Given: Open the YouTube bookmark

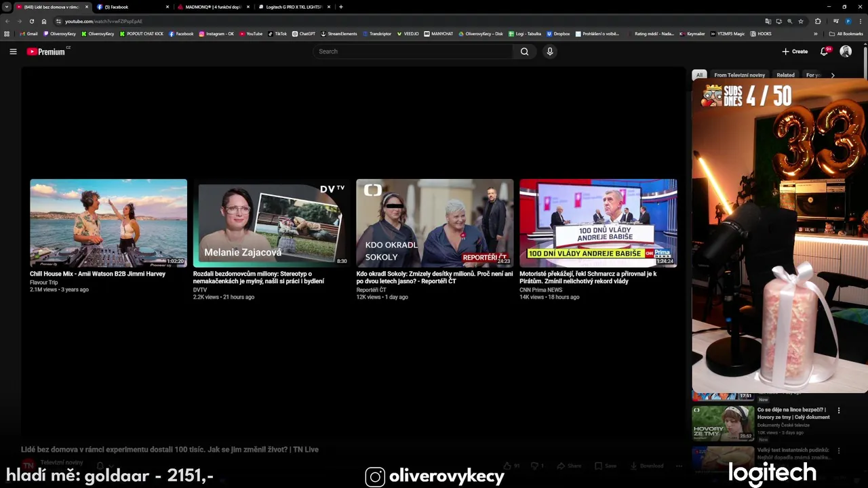Looking at the screenshot, I should pyautogui.click(x=251, y=33).
